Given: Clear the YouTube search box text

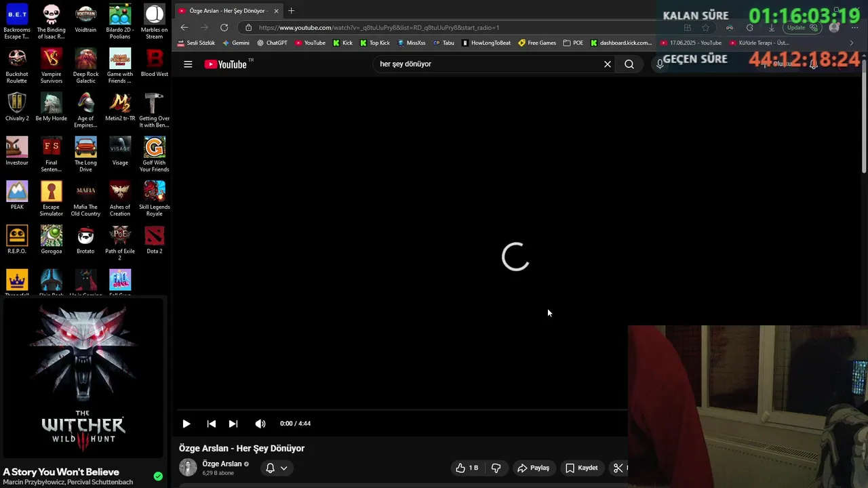Looking at the screenshot, I should click(x=608, y=64).
